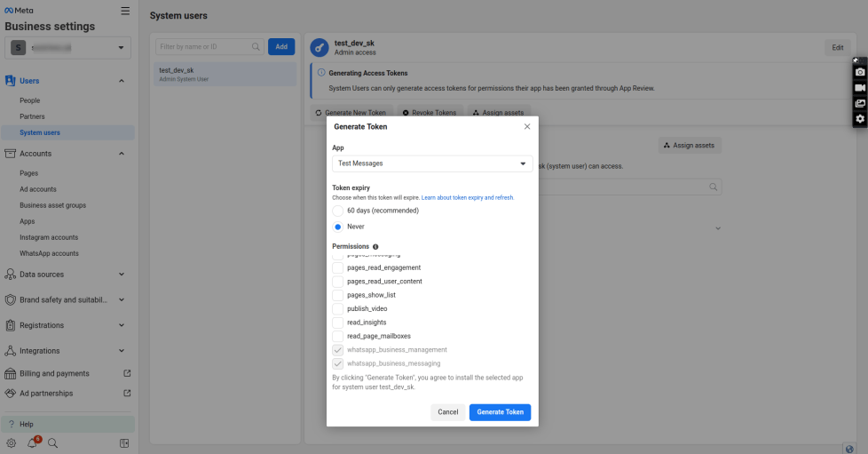Check pages_read_engagement permission
The width and height of the screenshot is (868, 454).
point(337,267)
